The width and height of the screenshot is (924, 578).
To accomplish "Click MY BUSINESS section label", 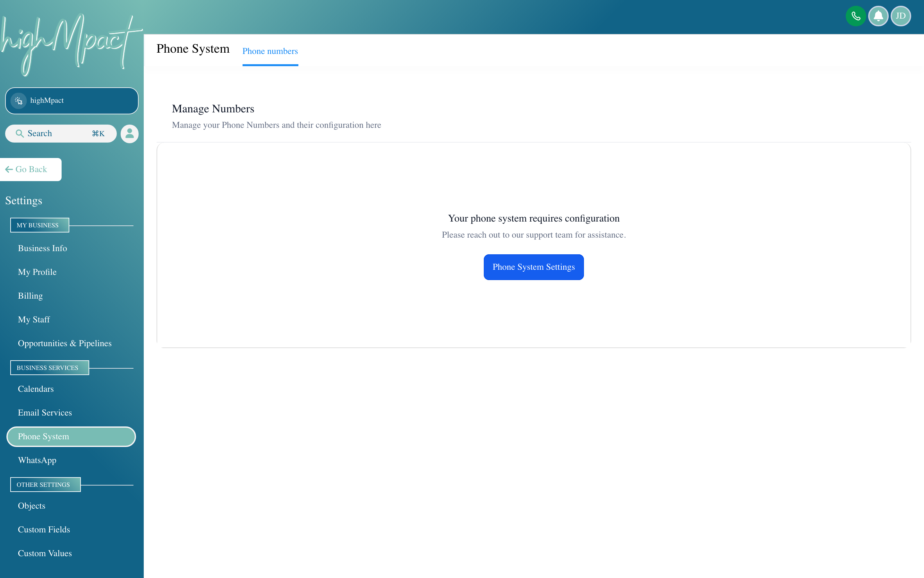I will (39, 225).
